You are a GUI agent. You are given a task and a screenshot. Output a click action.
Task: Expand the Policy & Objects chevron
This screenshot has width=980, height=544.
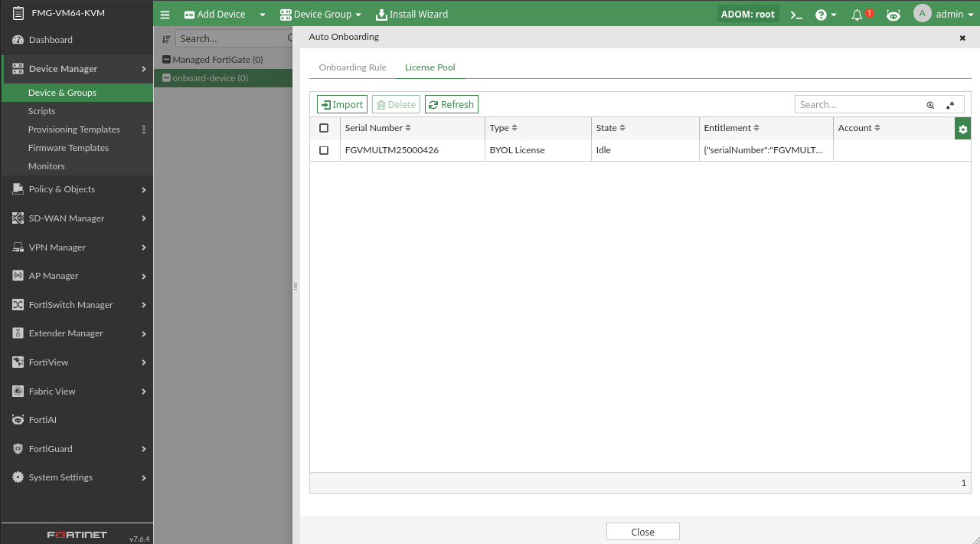coord(144,189)
